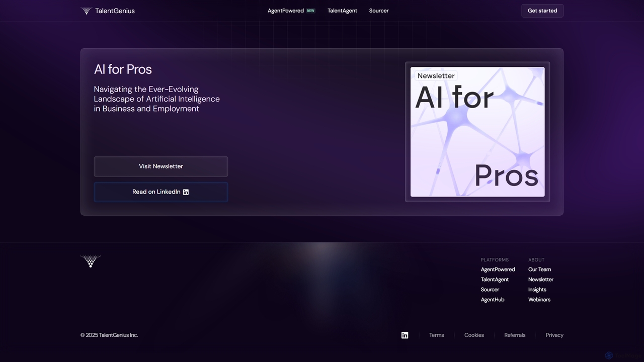Click the AI for Pros heading text
644x362 pixels.
tap(123, 69)
